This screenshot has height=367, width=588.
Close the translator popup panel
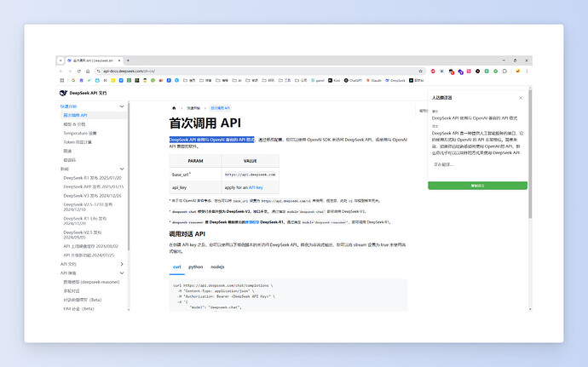pyautogui.click(x=521, y=98)
